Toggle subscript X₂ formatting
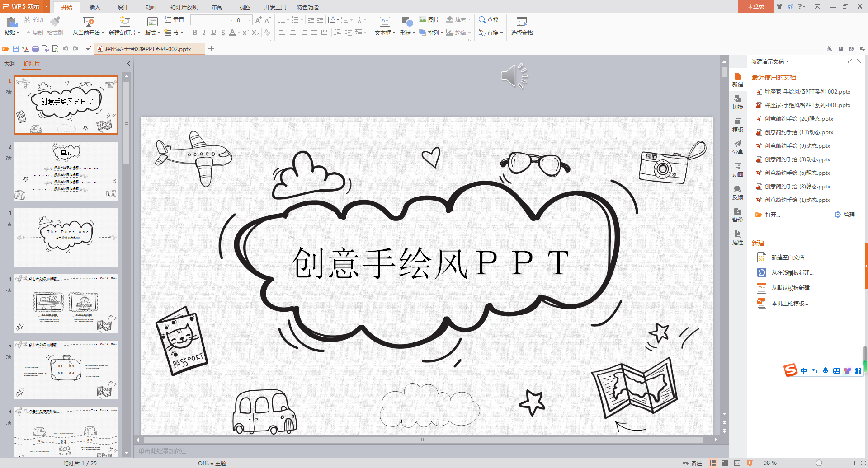Screen dimensions: 868x468 255,33
